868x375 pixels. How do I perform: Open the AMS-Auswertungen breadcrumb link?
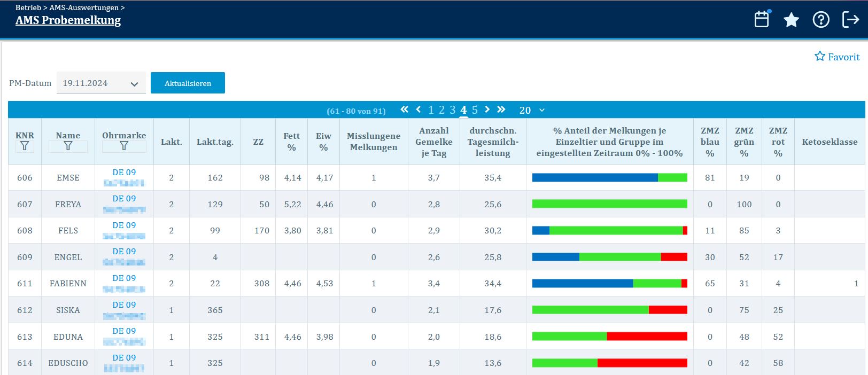[x=84, y=7]
